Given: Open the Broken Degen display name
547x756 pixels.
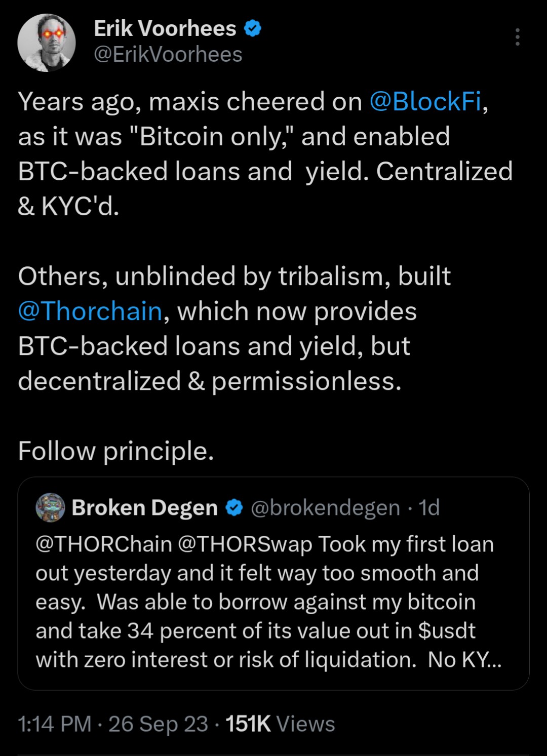Looking at the screenshot, I should point(145,507).
